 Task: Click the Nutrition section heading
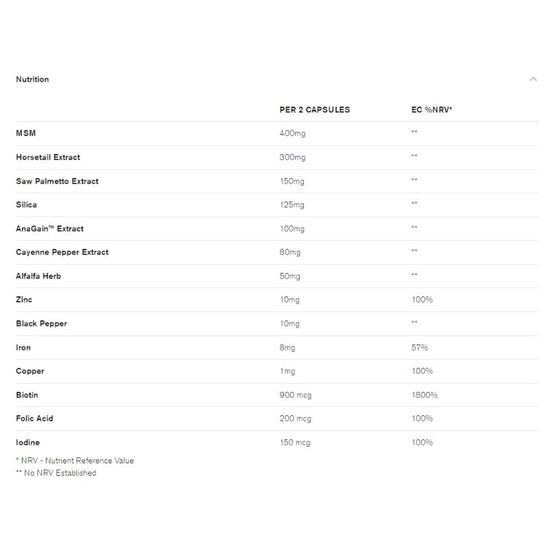(32, 79)
